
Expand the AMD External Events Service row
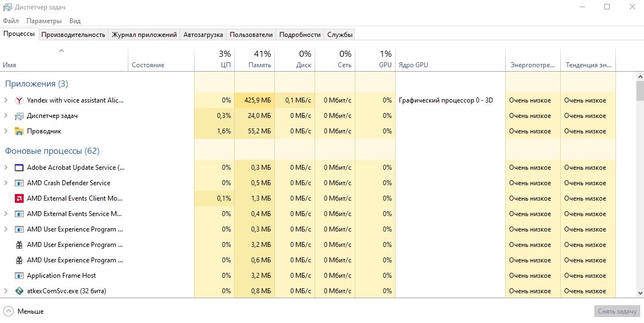coord(6,214)
